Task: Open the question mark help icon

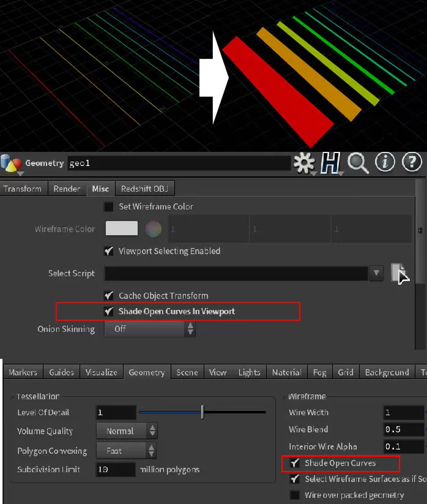Action: 412,162
